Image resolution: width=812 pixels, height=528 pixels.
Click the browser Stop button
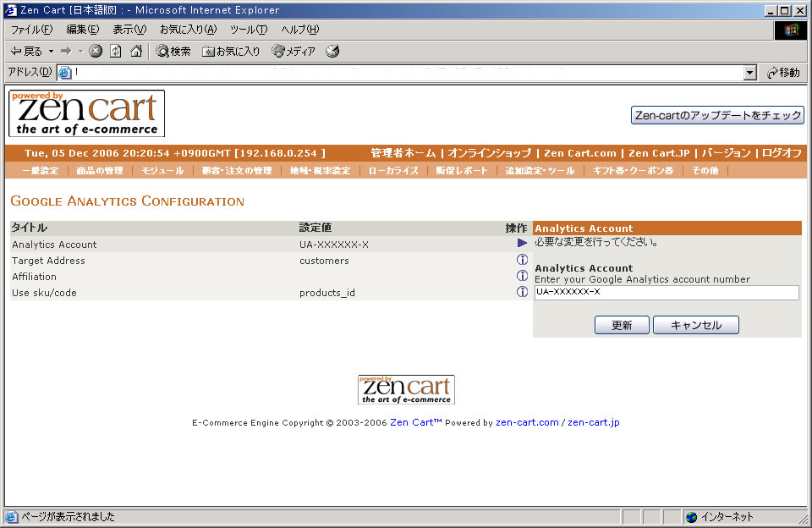[96, 52]
